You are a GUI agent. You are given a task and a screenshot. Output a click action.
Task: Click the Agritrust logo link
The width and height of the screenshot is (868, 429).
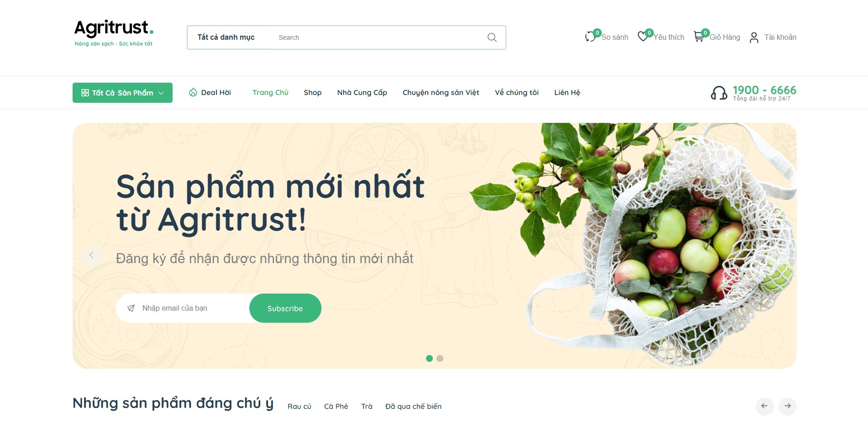pos(114,33)
